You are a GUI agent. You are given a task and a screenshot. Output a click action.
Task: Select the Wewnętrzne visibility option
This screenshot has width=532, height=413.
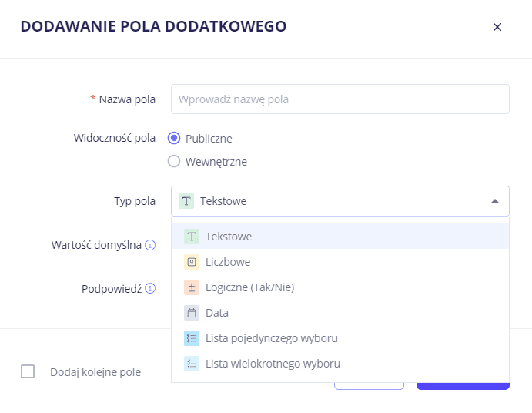174,162
